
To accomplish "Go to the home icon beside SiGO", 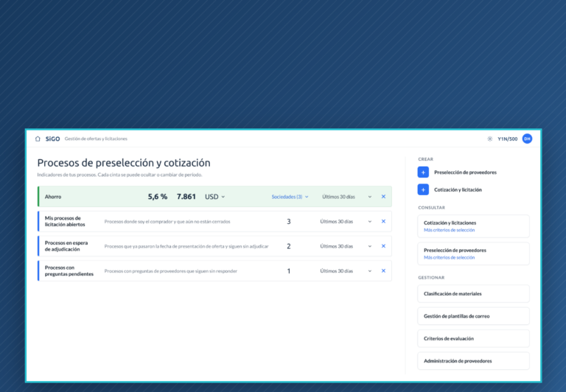I will [38, 139].
